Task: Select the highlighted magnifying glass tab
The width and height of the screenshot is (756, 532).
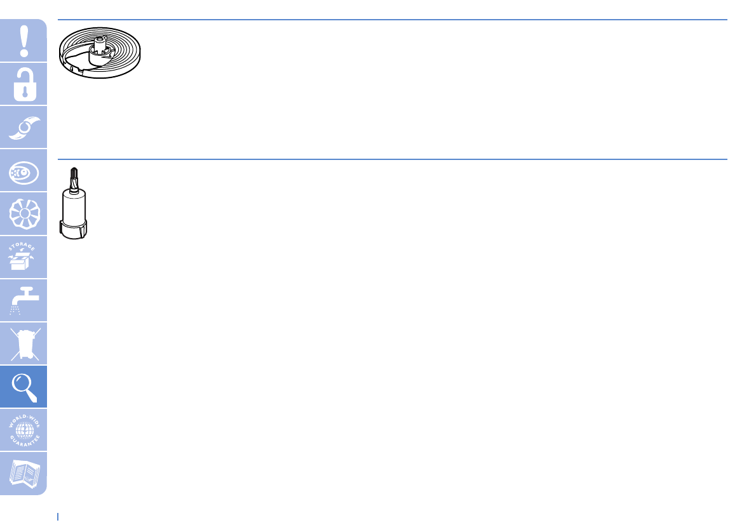Action: [23, 387]
